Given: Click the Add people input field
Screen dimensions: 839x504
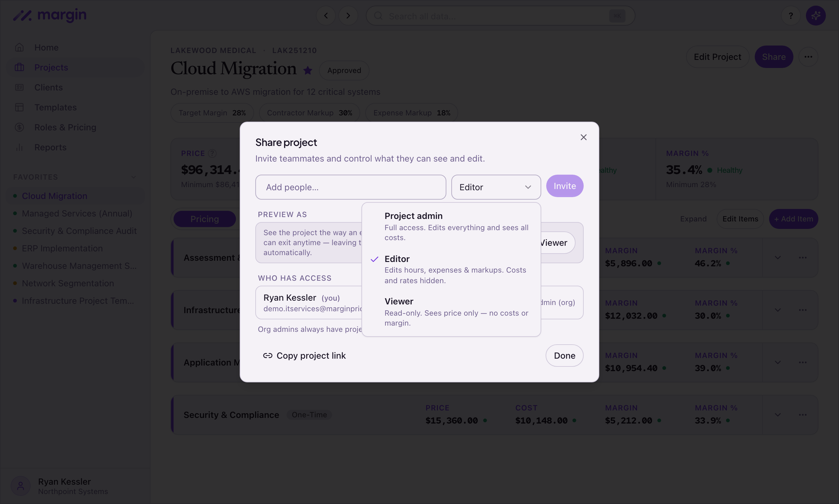Looking at the screenshot, I should click(350, 187).
